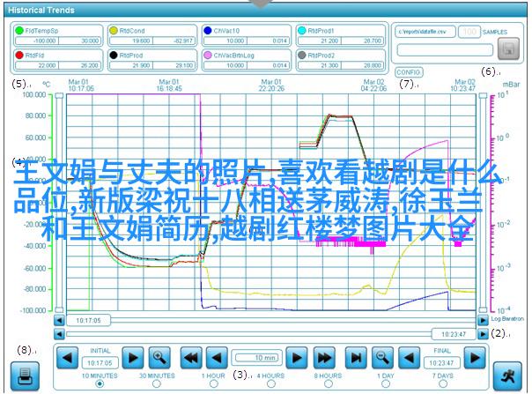The image size is (532, 394).
Task: Select the 4 HOURS time range
Action: (270, 383)
